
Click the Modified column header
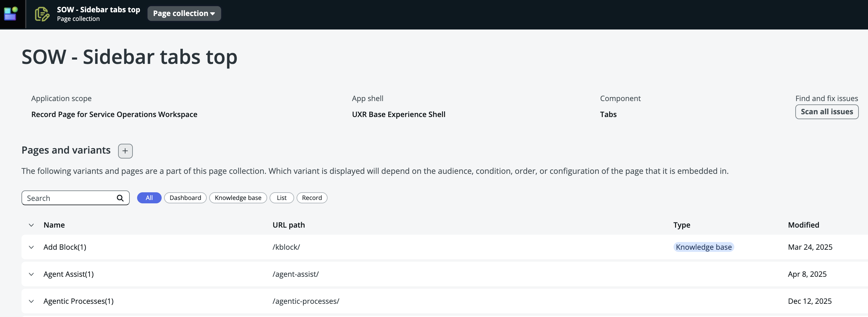tap(803, 225)
